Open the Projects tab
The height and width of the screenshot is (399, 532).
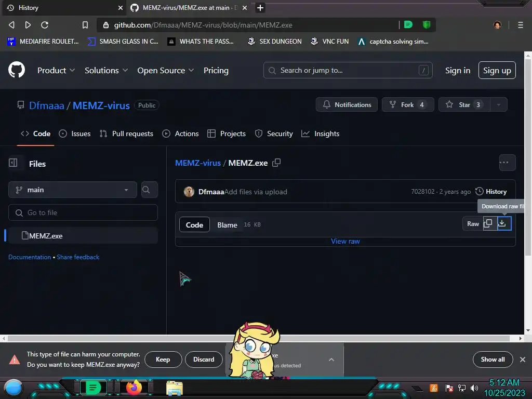(x=227, y=134)
